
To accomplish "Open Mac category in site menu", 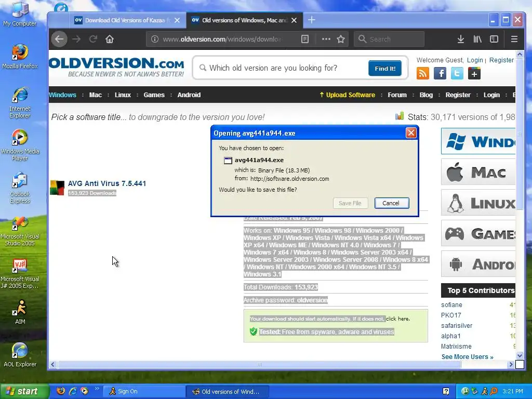I will pyautogui.click(x=96, y=95).
